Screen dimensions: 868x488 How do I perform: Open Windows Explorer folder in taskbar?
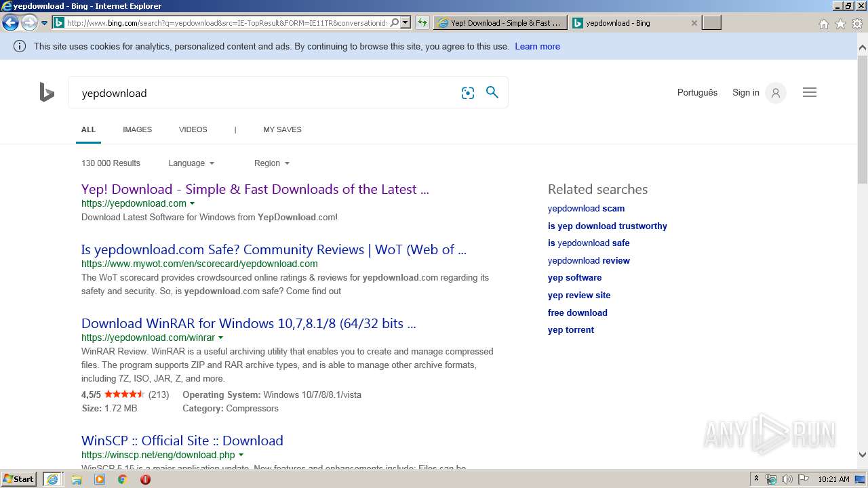pyautogui.click(x=77, y=479)
